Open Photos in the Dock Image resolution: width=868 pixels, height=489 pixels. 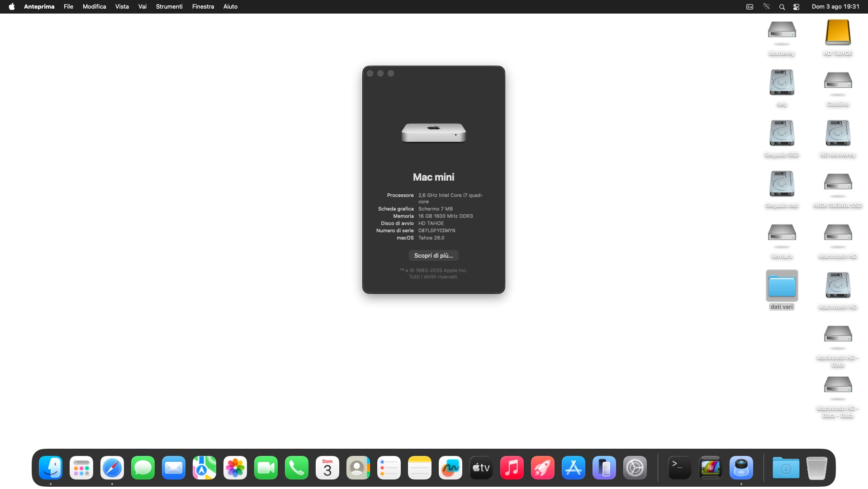[x=235, y=468]
